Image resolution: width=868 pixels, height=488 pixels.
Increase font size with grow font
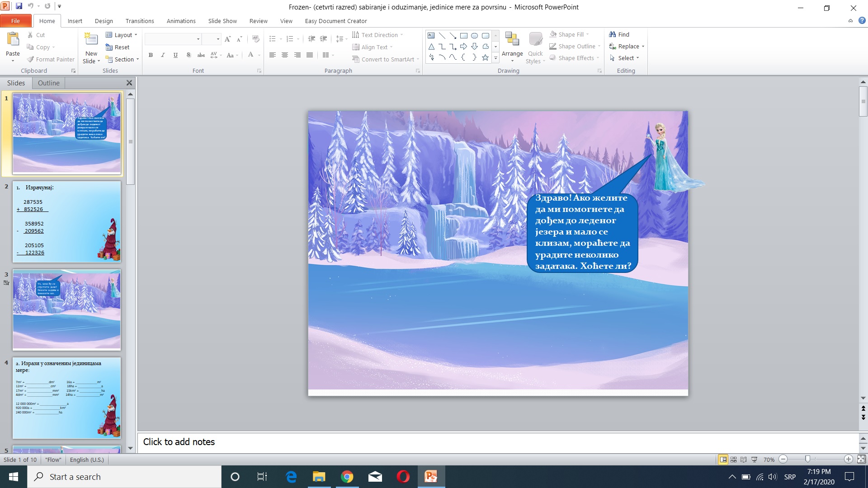(228, 39)
